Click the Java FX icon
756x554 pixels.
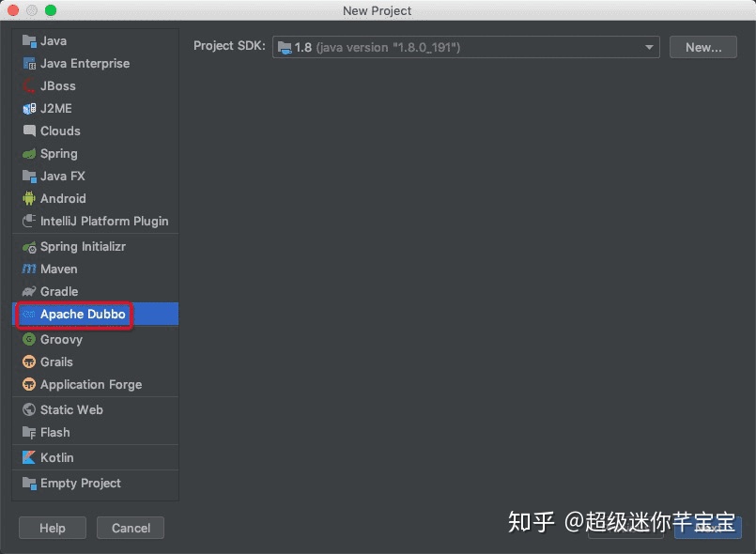(x=29, y=177)
